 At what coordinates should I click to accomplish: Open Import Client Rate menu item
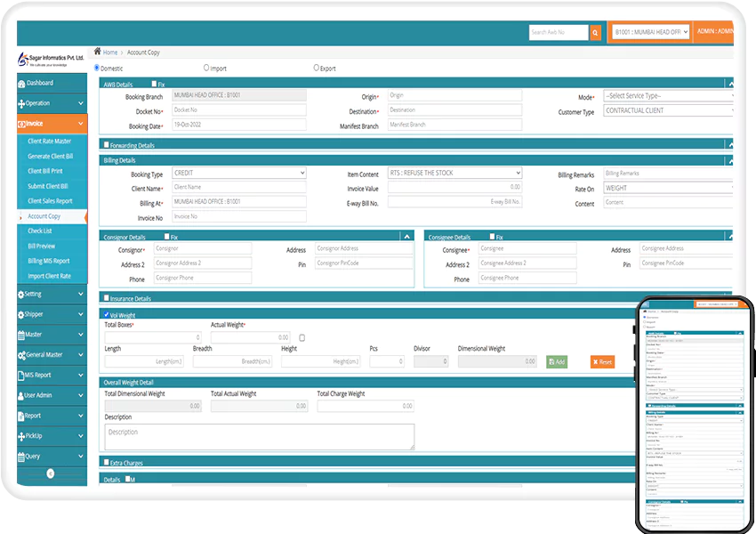coord(49,276)
